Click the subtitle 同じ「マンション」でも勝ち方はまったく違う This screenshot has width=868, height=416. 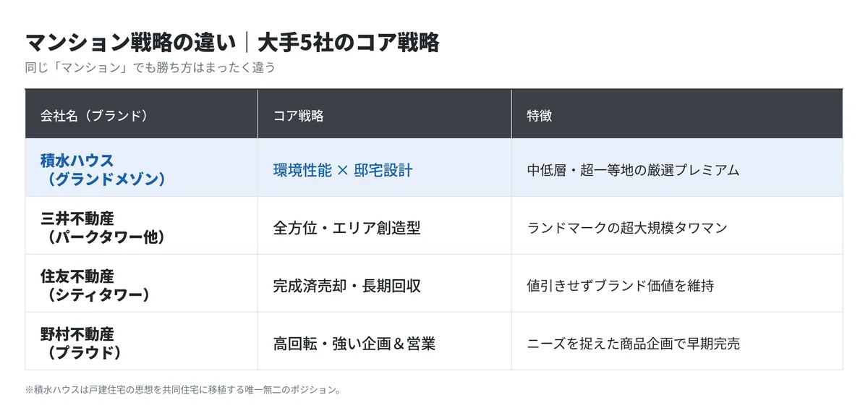(150, 68)
